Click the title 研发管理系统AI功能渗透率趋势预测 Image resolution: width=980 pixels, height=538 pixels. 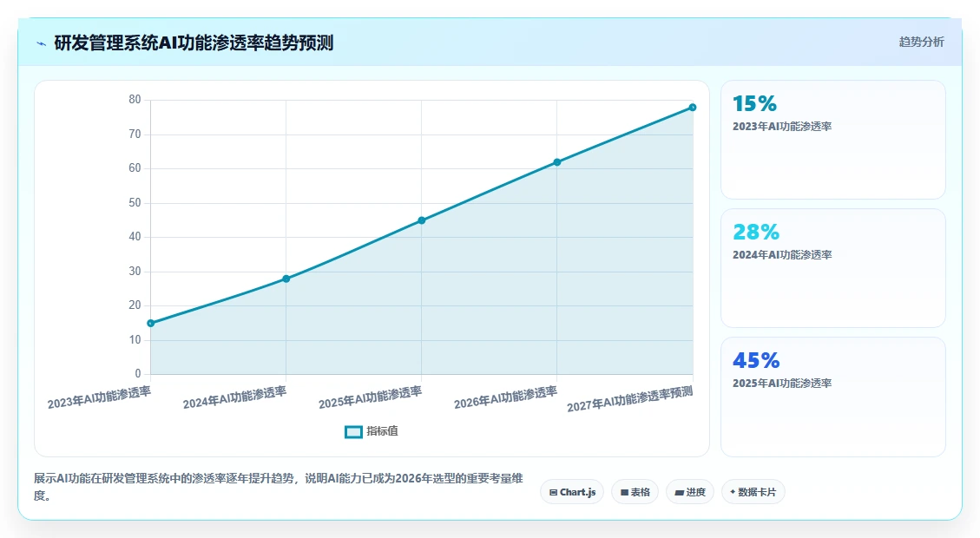pos(194,43)
